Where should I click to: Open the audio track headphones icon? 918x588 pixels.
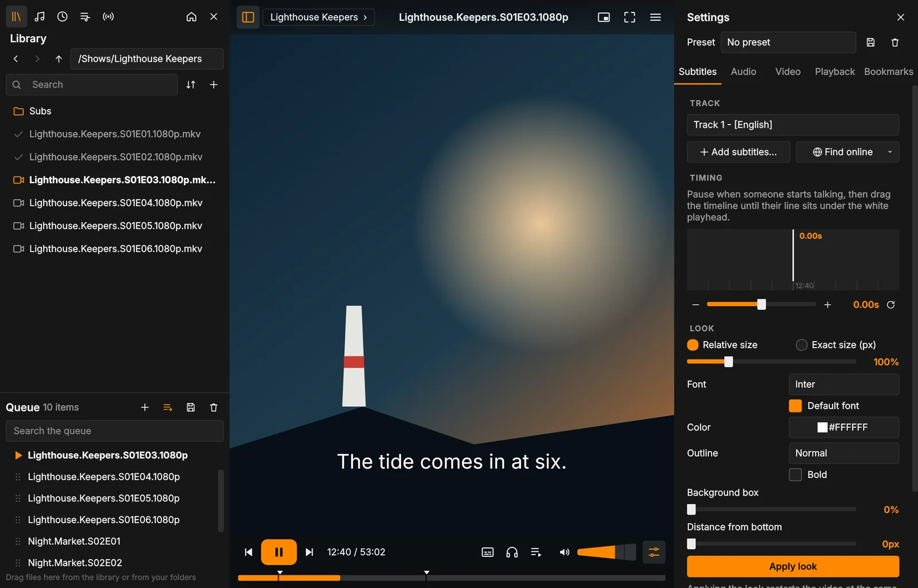(x=512, y=552)
